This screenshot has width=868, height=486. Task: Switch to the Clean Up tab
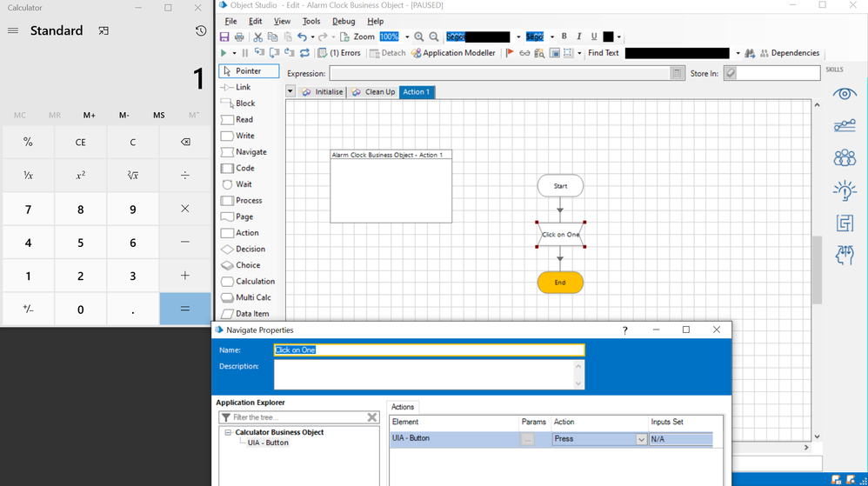[x=373, y=92]
